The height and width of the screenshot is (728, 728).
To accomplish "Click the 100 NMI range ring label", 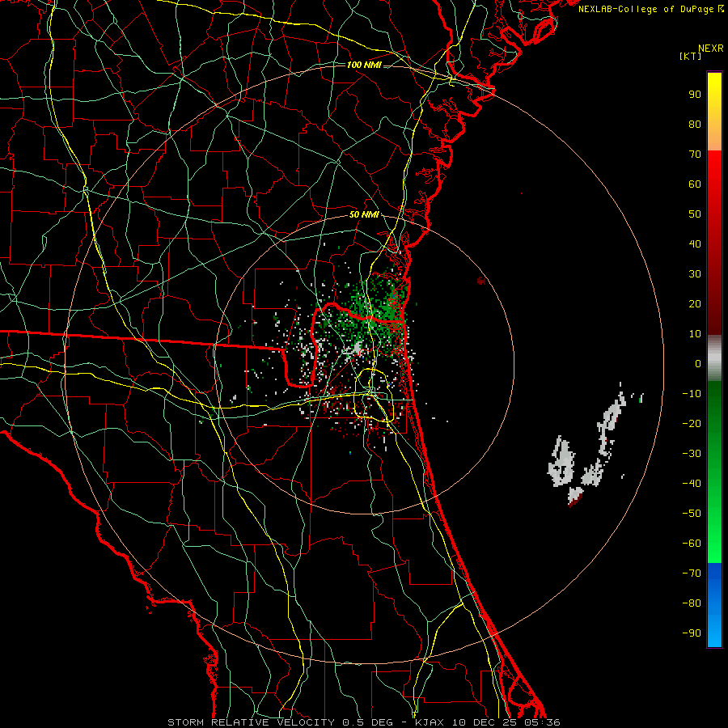I will (x=364, y=65).
